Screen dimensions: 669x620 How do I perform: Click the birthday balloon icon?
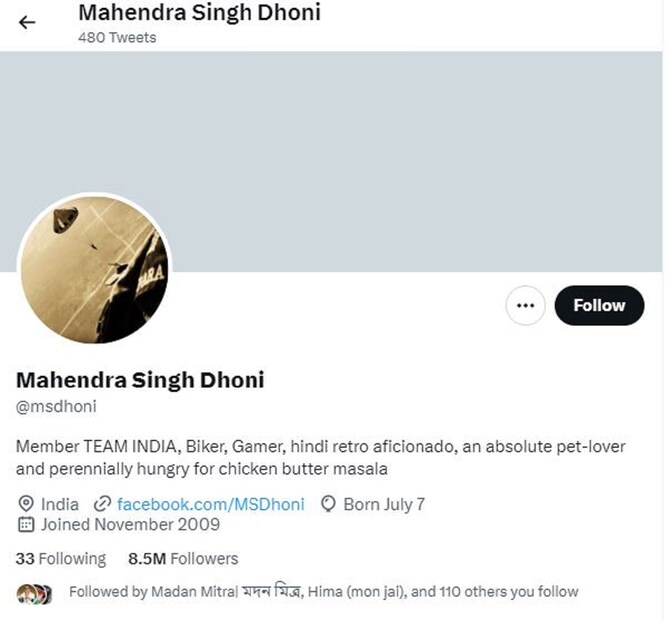[327, 504]
